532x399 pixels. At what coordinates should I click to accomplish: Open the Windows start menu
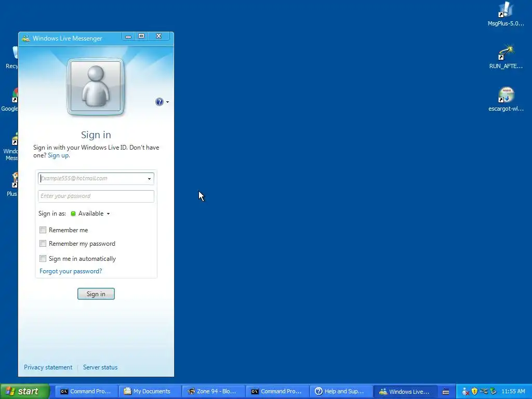(x=24, y=391)
